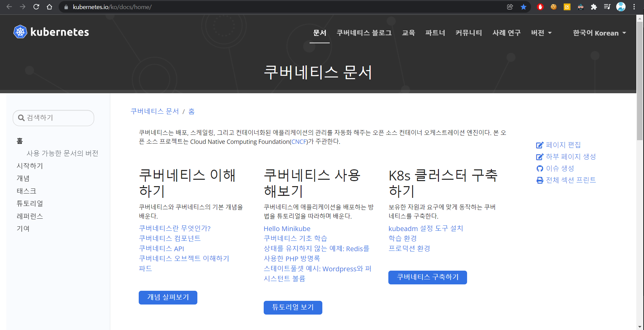
Task: Open 커뮤니티 in the top navigation
Action: (x=469, y=33)
